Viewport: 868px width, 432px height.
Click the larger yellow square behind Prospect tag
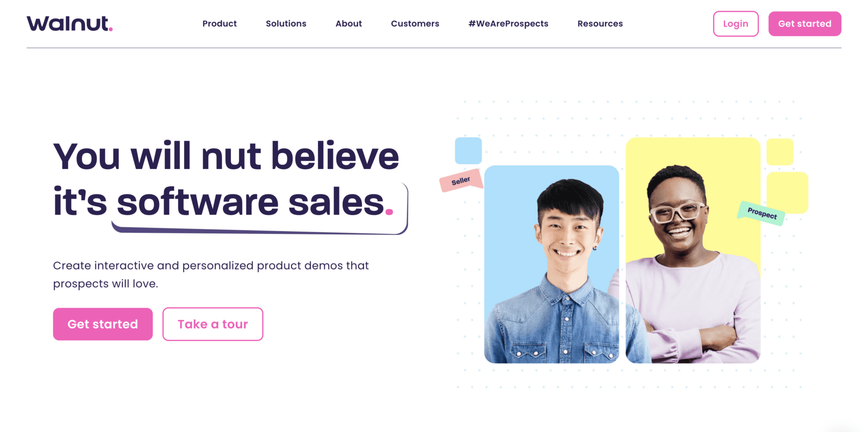[x=787, y=193]
